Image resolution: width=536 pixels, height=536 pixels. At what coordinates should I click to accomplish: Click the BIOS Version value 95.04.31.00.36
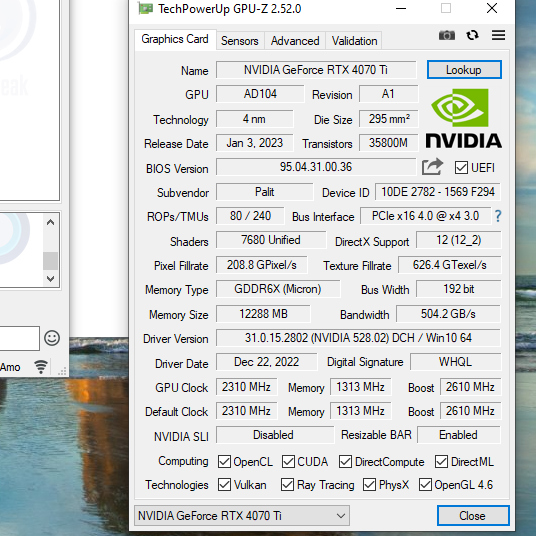[316, 167]
